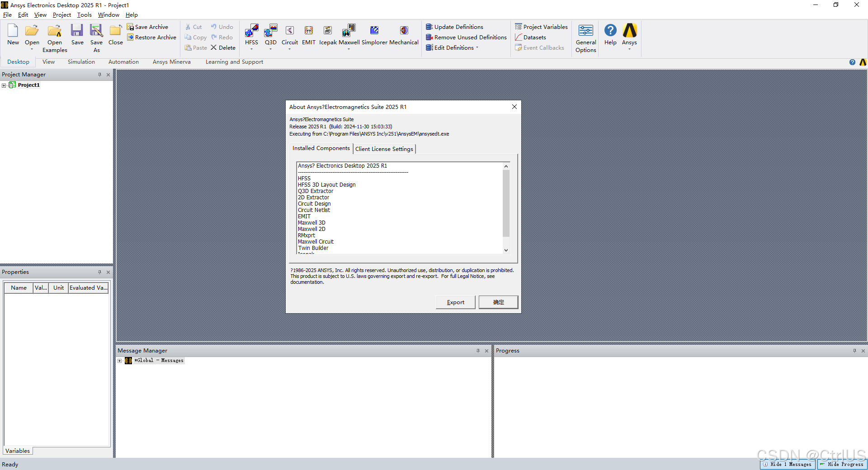The height and width of the screenshot is (470, 868).
Task: Click Restore Archive in the toolbar
Action: coord(151,38)
